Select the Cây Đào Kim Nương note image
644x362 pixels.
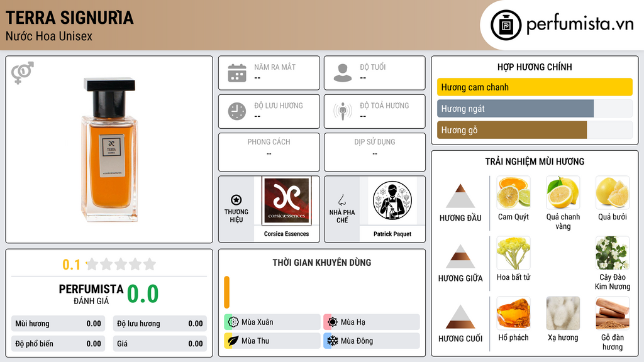tap(613, 253)
